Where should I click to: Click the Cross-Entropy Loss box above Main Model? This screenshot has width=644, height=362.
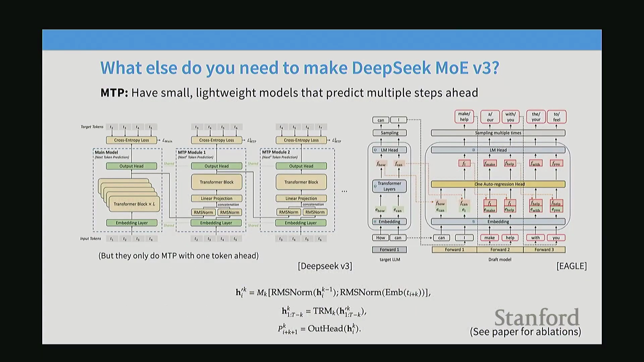[131, 140]
